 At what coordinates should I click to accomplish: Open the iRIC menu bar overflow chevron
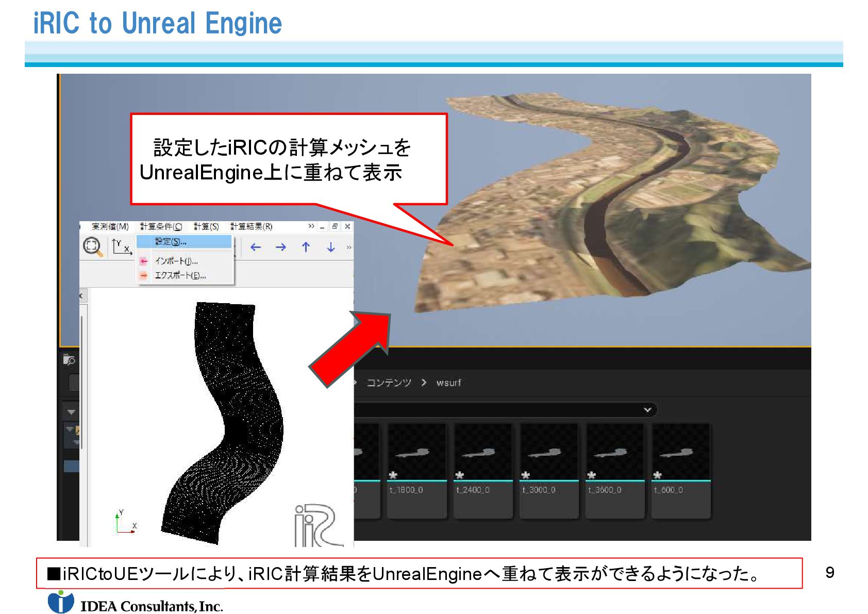(311, 226)
